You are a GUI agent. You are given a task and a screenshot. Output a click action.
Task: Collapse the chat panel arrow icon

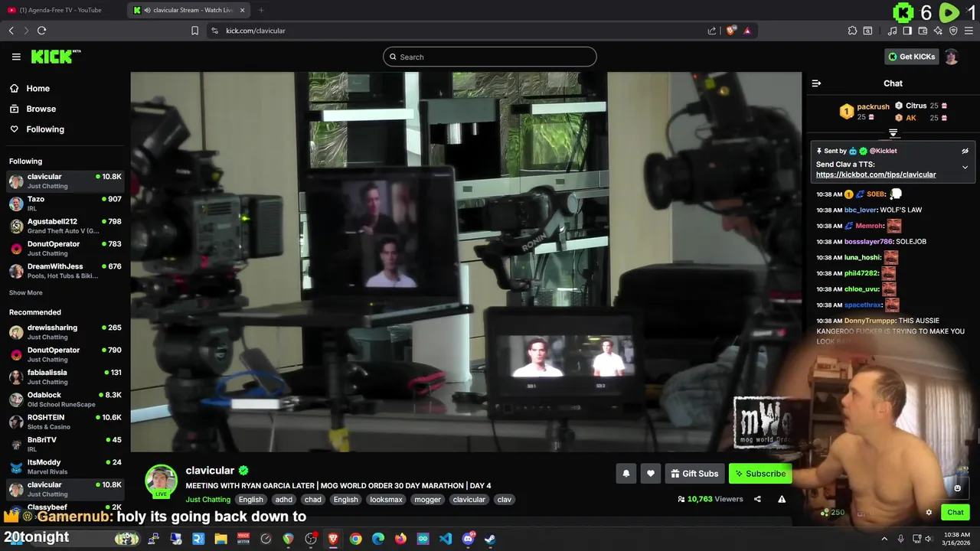click(816, 83)
